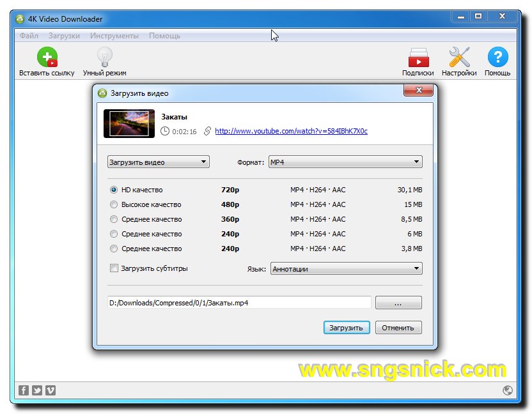Click the Помощь question mark icon
This screenshot has width=532, height=414.
click(497, 57)
